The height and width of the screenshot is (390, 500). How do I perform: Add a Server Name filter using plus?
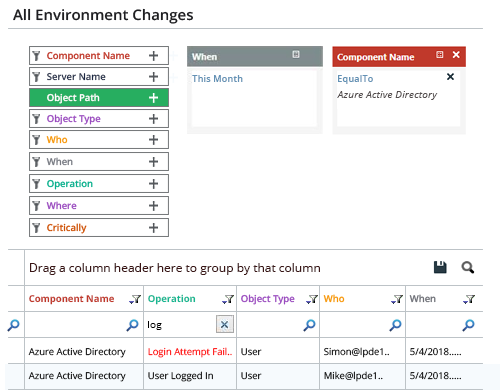click(x=153, y=77)
